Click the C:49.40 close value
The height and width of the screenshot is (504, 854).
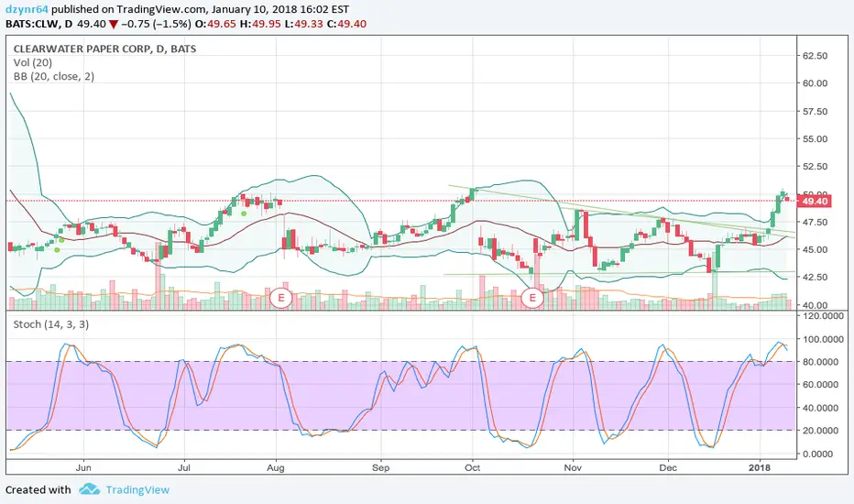point(346,24)
